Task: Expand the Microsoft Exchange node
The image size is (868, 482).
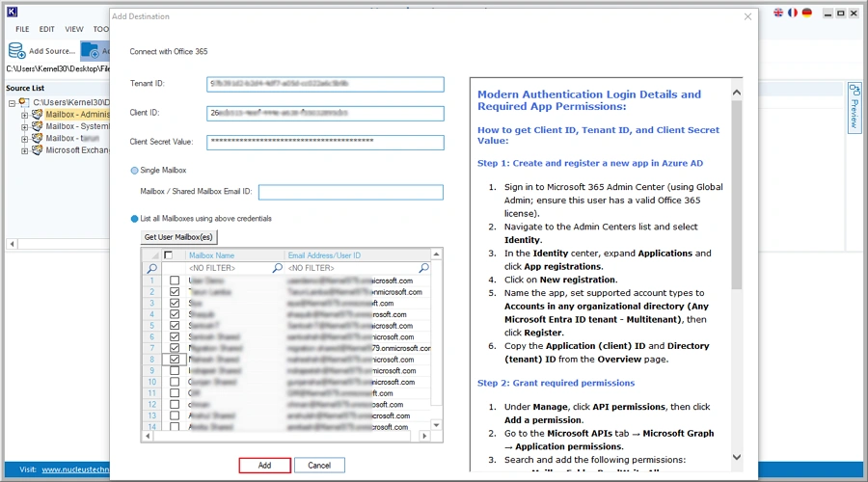Action: click(24, 150)
